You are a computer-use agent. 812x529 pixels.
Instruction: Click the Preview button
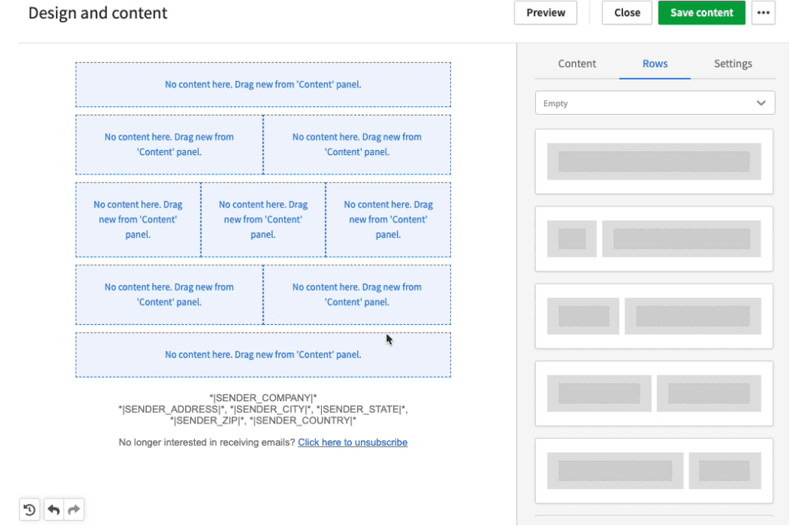[x=545, y=13]
